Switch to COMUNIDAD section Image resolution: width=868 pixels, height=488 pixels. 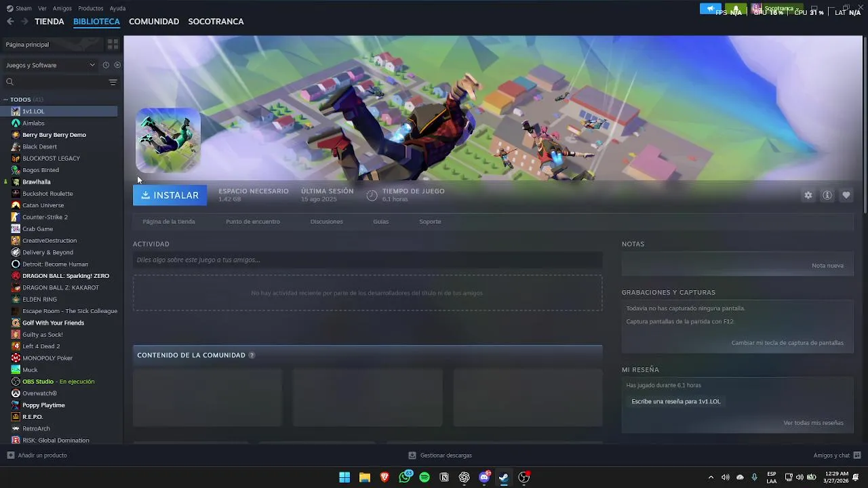coord(154,22)
